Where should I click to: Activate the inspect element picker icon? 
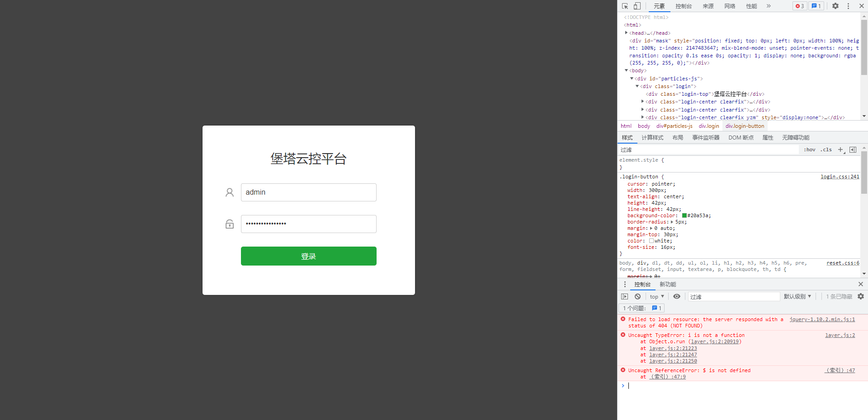pyautogui.click(x=625, y=6)
